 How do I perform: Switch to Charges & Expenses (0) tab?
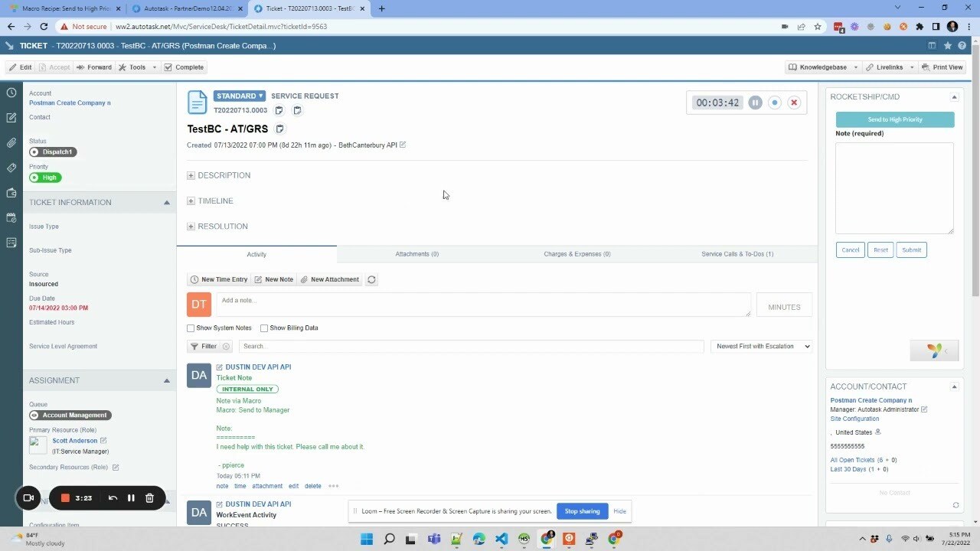point(577,254)
